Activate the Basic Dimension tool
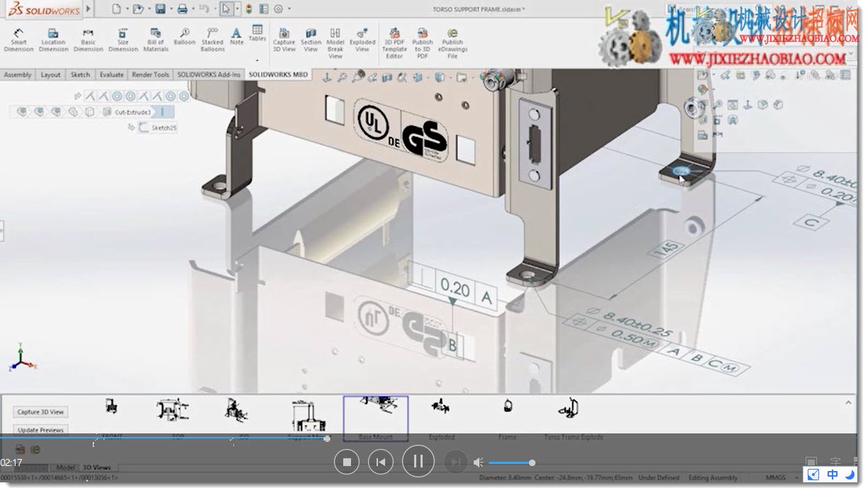This screenshot has height=493, width=868. (x=88, y=40)
